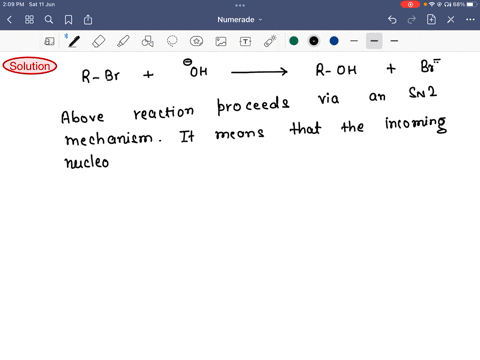Choose the green pen color
This screenshot has width=480, height=360.
point(294,41)
